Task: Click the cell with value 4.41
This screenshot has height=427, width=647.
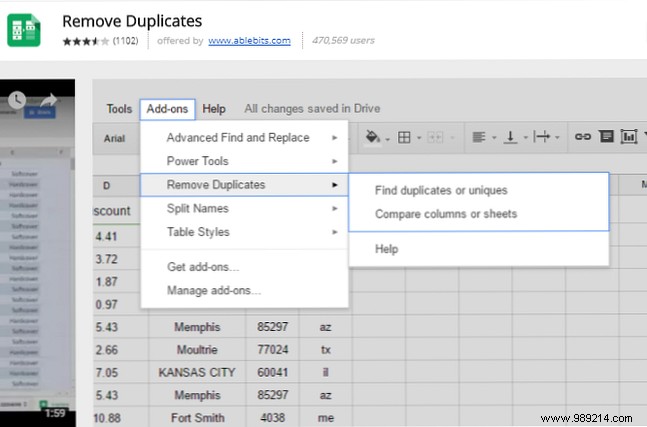Action: click(x=117, y=236)
